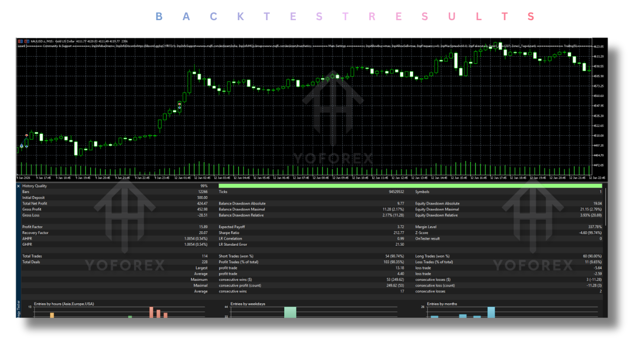Click the GHPR row label

[x=28, y=244]
